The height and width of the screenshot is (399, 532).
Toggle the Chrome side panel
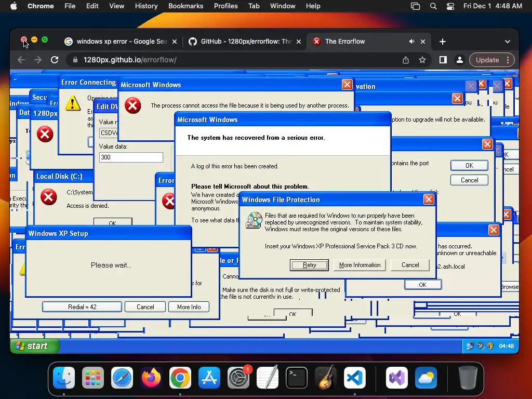443,60
